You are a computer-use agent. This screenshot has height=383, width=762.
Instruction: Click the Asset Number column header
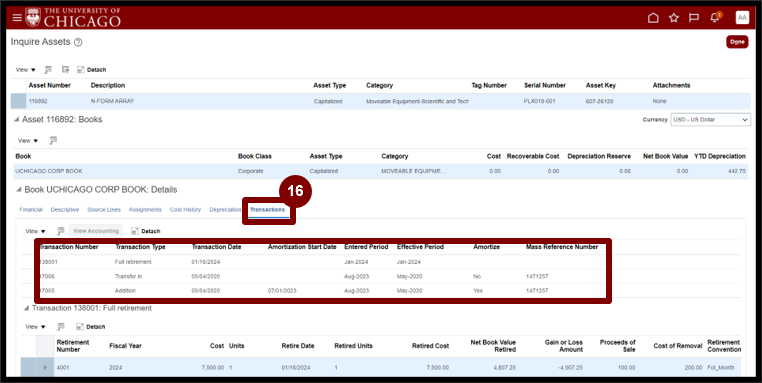50,85
